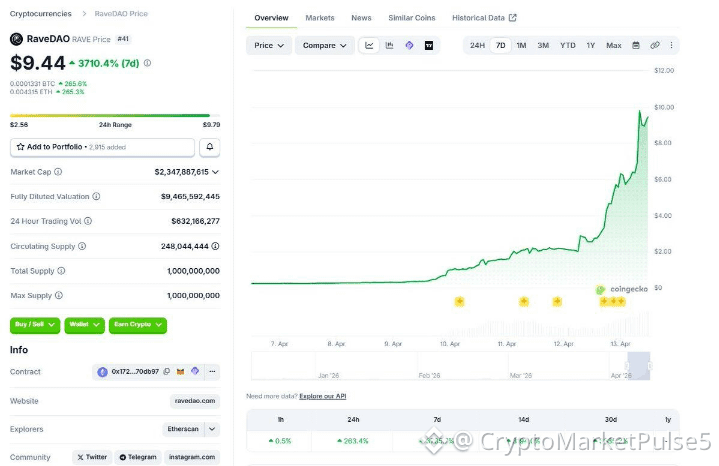Open the purple diamond chart tool icon

pyautogui.click(x=409, y=45)
